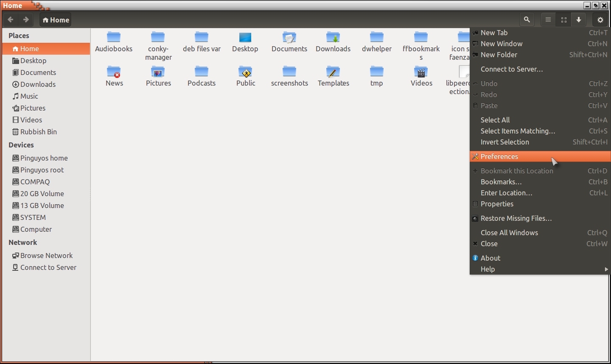
Task: Select Restore Missing Files… menu entry
Action: click(516, 218)
